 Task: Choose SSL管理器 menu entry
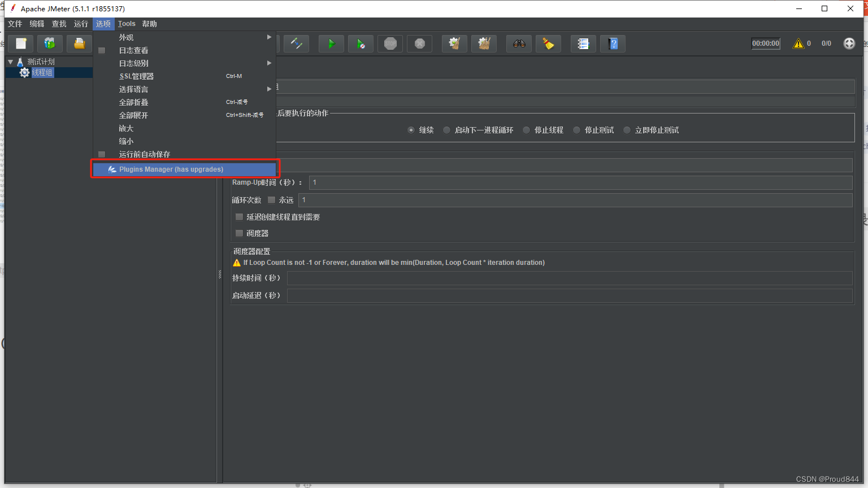coord(184,76)
